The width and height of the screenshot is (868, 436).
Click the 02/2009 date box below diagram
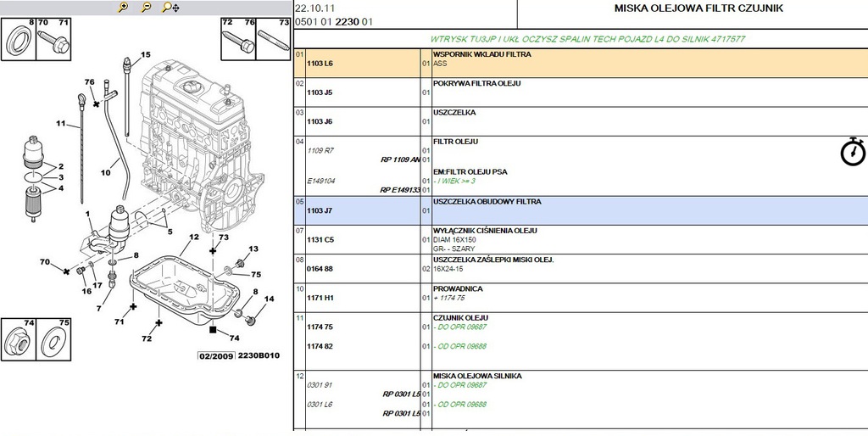pos(214,355)
